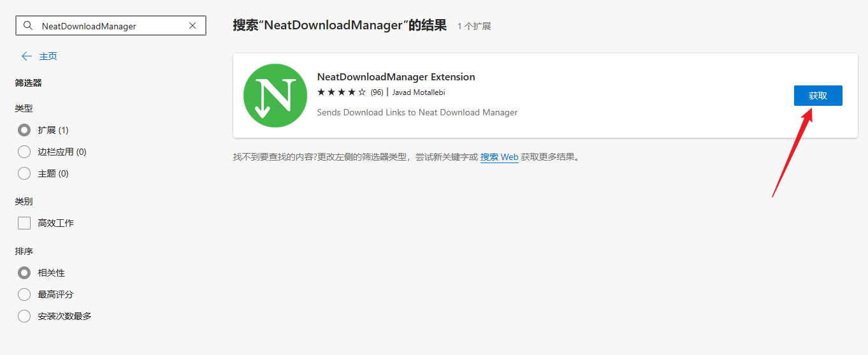The image size is (868, 355).
Task: Click the Javad Motallebi publisher name
Action: [418, 92]
